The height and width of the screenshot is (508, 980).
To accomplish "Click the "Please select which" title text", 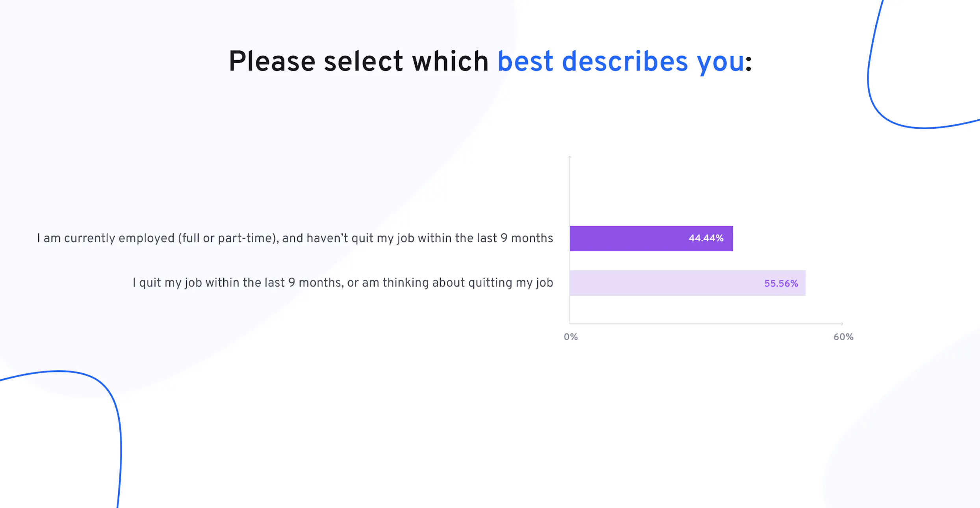I will [x=358, y=62].
